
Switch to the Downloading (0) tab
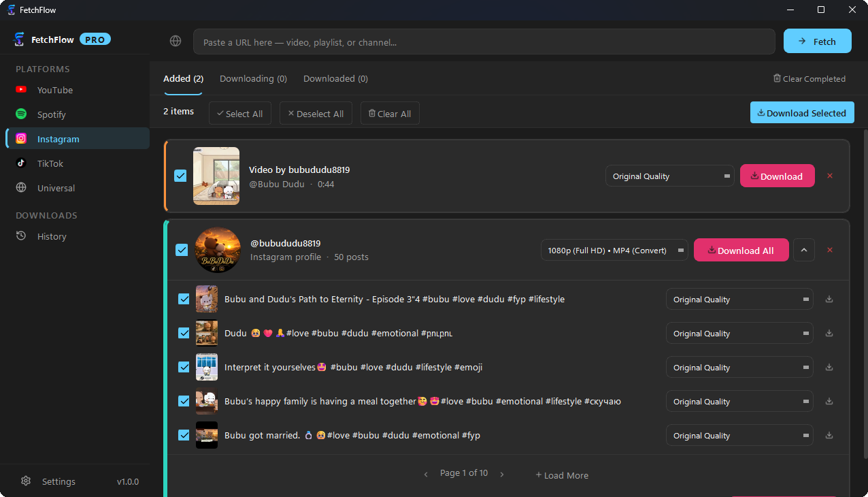pos(253,79)
